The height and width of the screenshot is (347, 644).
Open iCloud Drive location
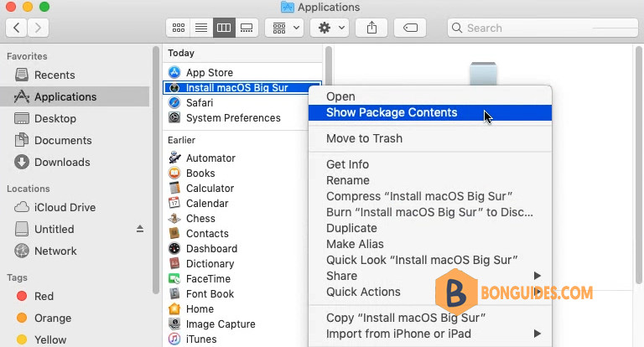point(75,207)
